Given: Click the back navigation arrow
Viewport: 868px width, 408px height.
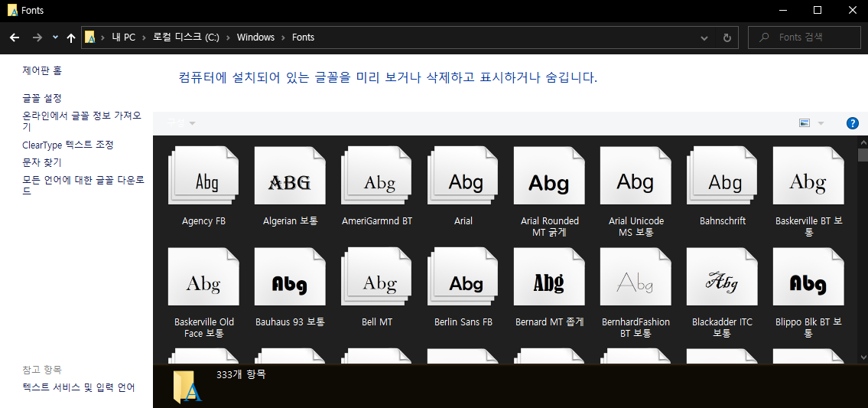Looking at the screenshot, I should point(15,38).
